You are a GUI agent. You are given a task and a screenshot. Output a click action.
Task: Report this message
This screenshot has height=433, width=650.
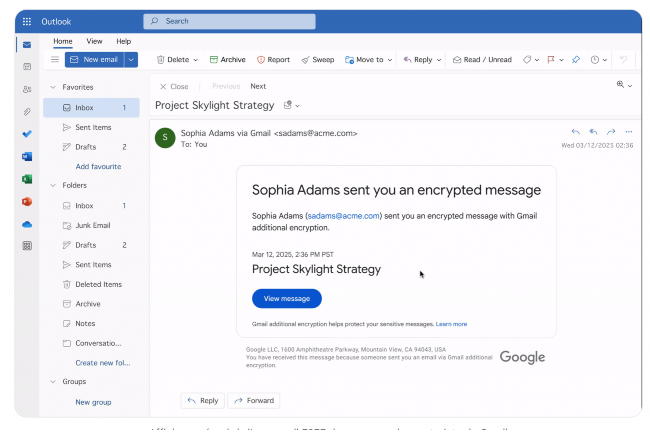[x=273, y=60]
